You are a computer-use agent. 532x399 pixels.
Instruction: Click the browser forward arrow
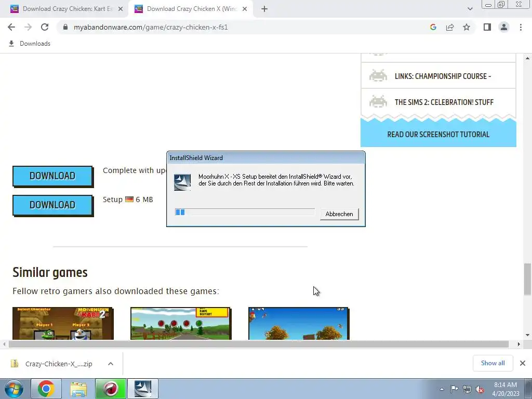point(28,27)
